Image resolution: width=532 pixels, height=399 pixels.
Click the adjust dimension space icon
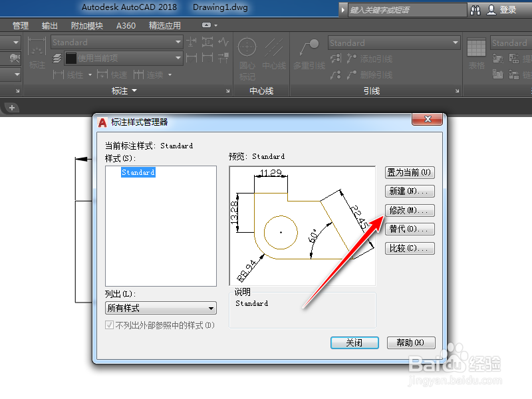[207, 42]
